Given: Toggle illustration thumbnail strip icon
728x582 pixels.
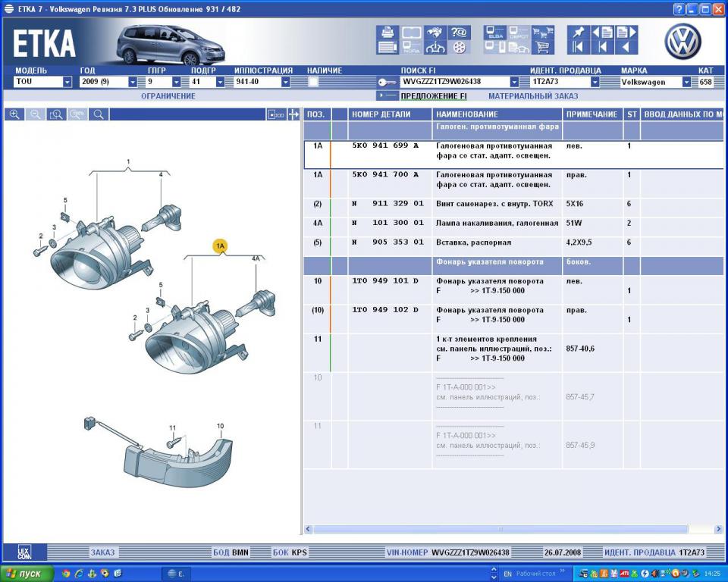Looking at the screenshot, I should point(276,114).
